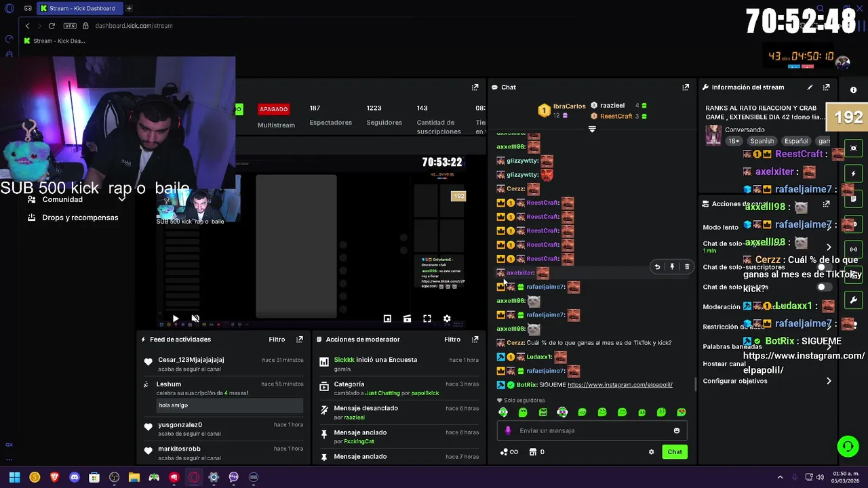Toggle the Chat de solo emotes switch
The width and height of the screenshot is (868, 488).
click(x=824, y=287)
